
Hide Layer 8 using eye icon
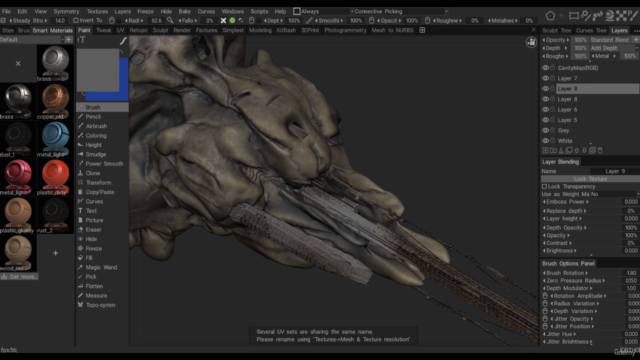545,99
